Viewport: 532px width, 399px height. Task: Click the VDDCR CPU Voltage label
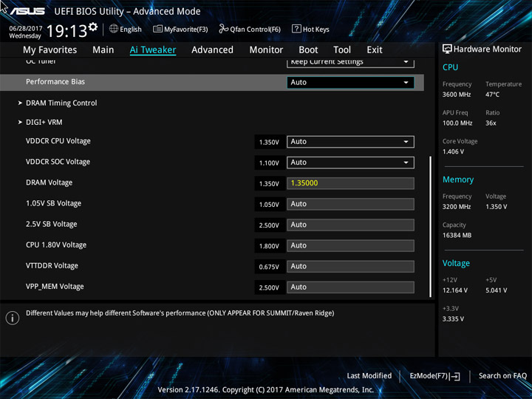(x=58, y=141)
